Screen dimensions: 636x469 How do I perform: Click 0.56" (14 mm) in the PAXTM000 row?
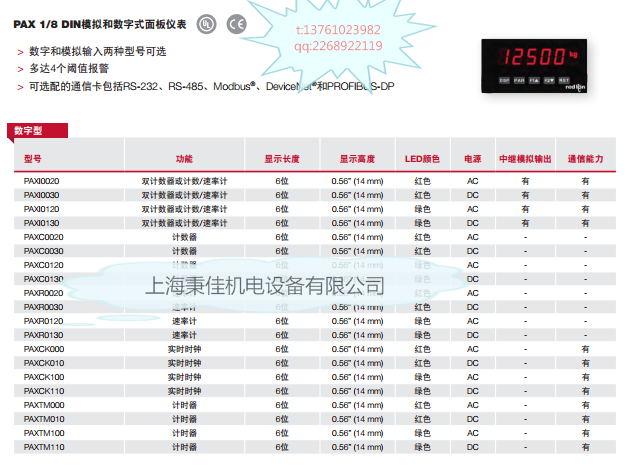pyautogui.click(x=357, y=405)
